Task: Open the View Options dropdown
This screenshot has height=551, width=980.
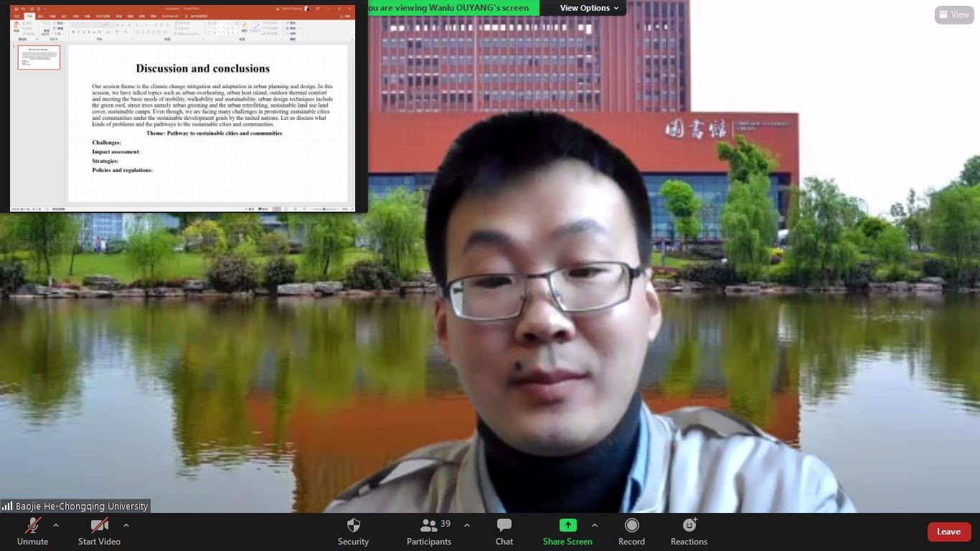Action: 589,8
